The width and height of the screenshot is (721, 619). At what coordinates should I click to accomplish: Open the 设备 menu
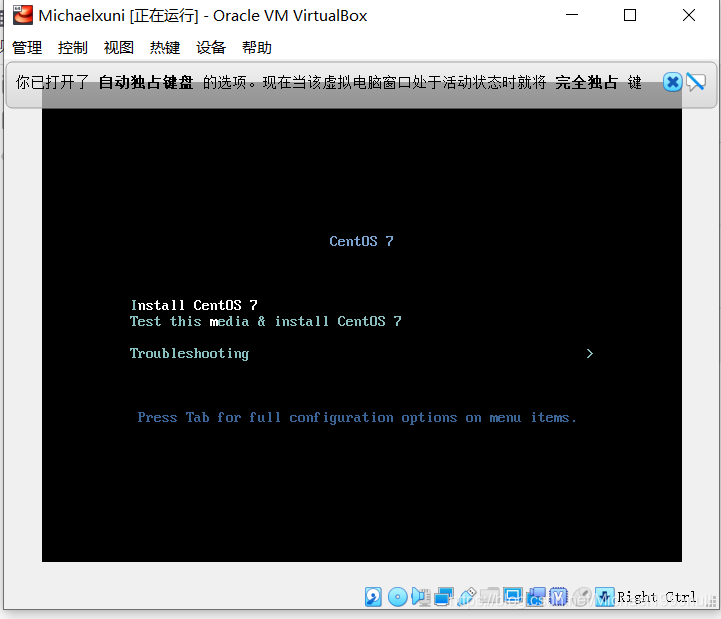point(211,47)
